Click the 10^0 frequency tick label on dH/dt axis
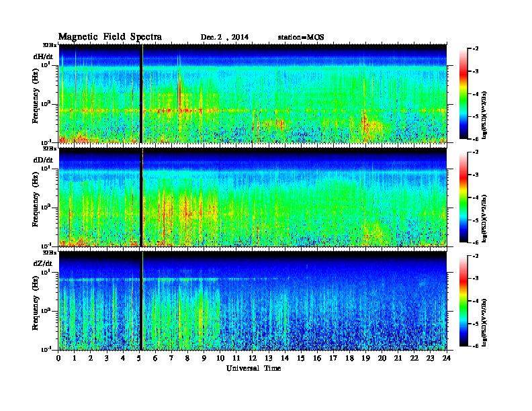 (45, 103)
